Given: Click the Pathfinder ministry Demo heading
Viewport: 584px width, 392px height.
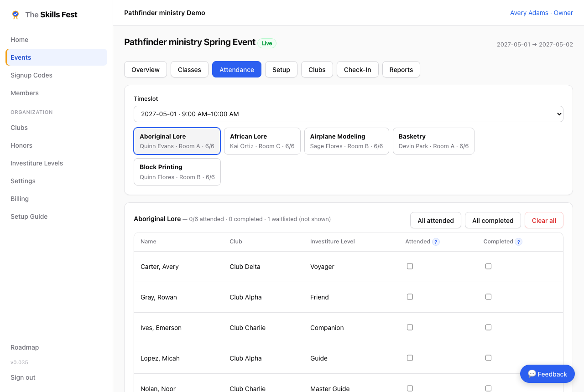Looking at the screenshot, I should coord(165,13).
